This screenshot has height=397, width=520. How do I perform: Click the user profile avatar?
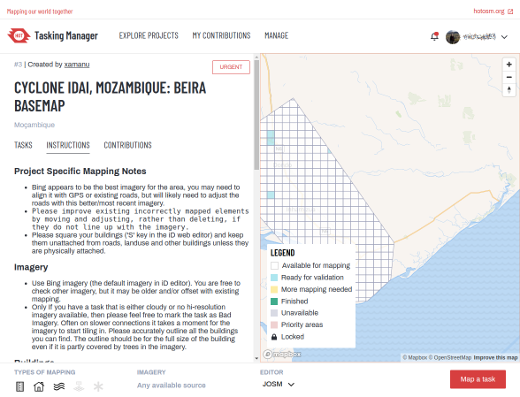click(x=453, y=37)
